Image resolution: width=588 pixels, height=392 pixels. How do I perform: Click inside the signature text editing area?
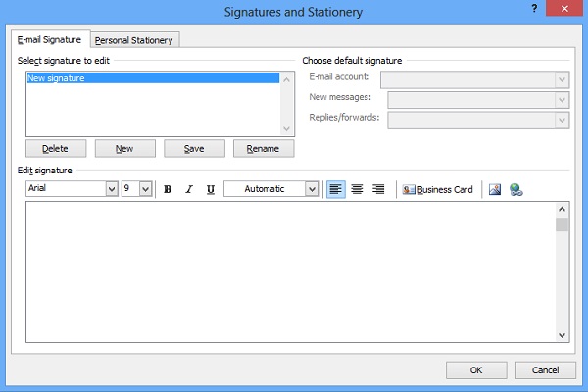click(291, 271)
